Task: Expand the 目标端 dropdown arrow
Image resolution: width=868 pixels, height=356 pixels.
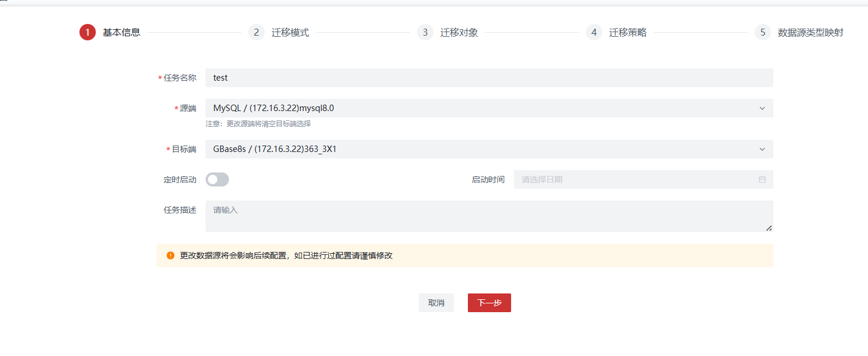Action: point(762,149)
